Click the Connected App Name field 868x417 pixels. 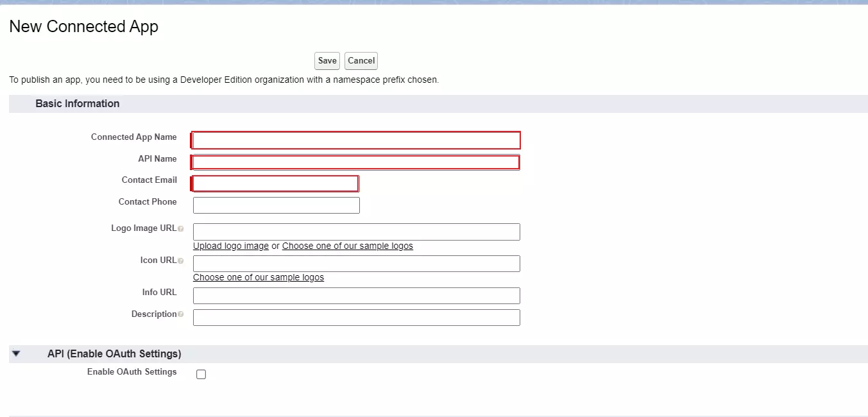point(355,139)
